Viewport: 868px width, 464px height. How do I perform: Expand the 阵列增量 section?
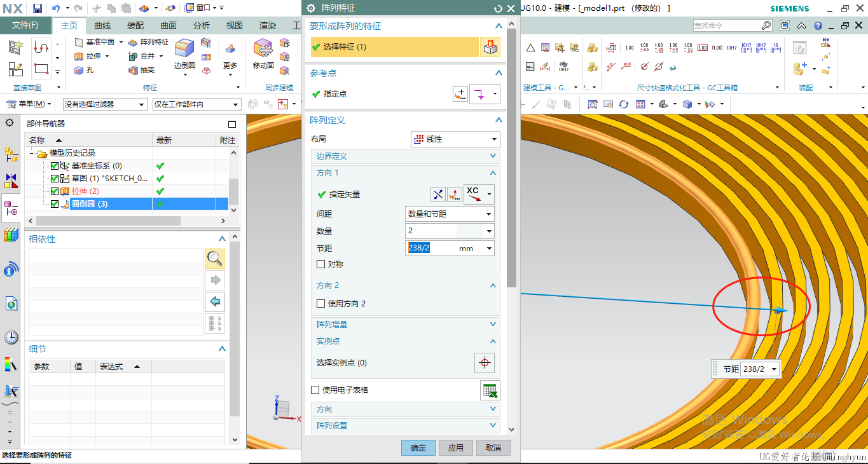[x=405, y=324]
